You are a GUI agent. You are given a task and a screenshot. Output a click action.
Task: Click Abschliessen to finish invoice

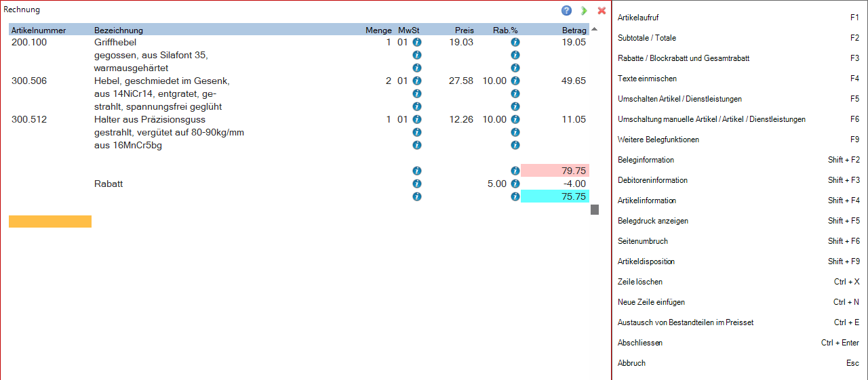coord(738,343)
